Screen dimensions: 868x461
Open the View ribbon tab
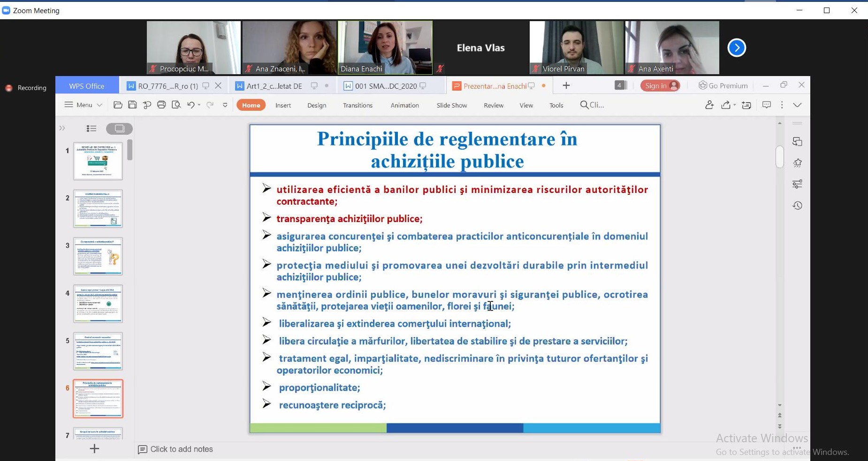[526, 105]
